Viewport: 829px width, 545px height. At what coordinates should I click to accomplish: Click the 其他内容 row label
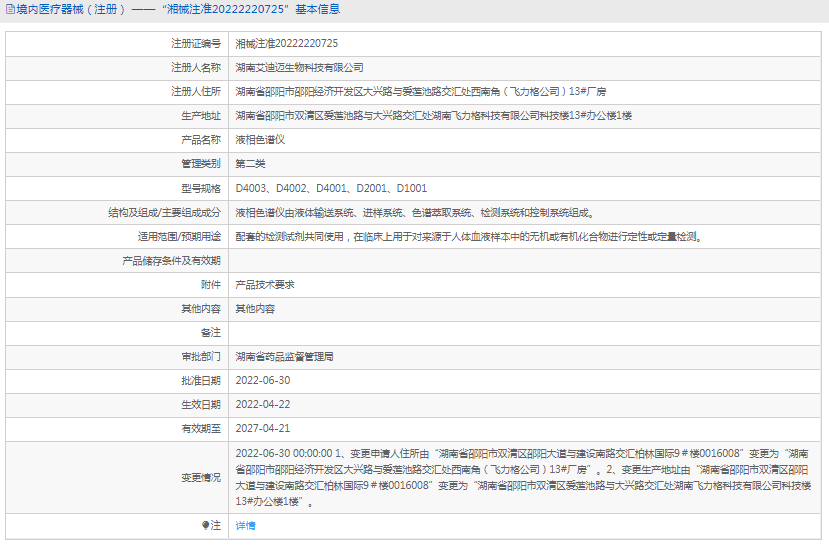[x=201, y=309]
